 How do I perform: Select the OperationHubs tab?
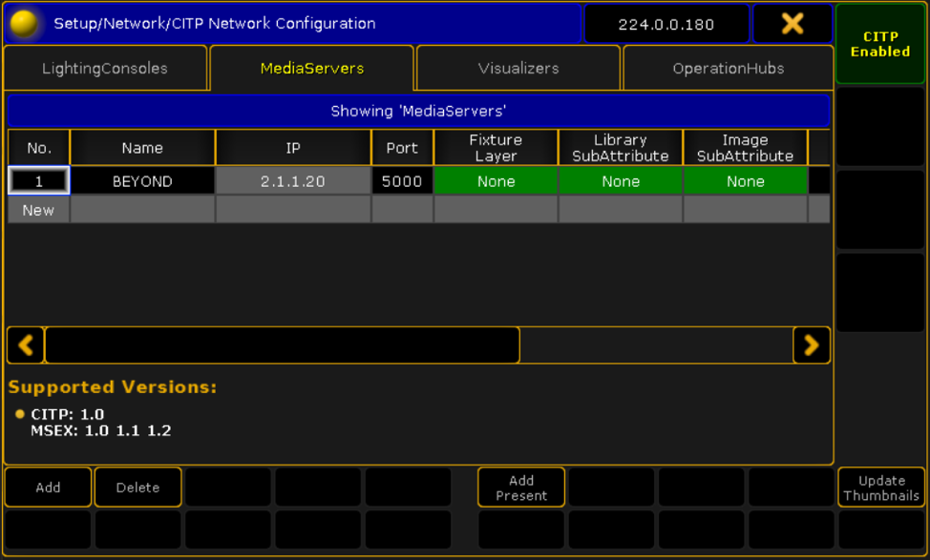(728, 69)
